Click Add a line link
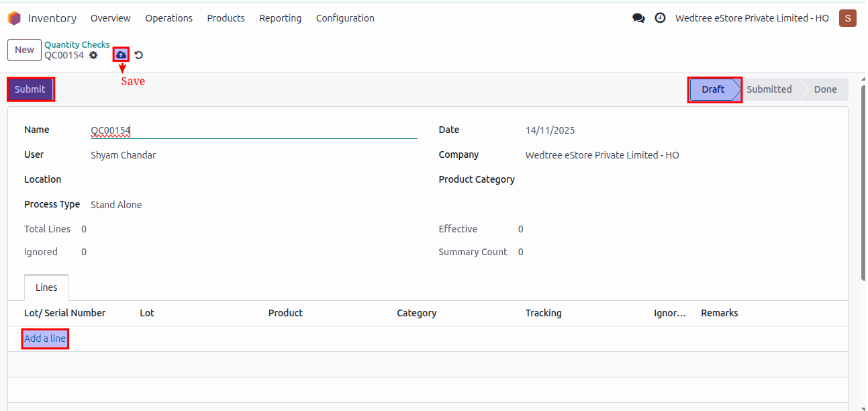Screen dimensions: 868x411 (x=45, y=338)
